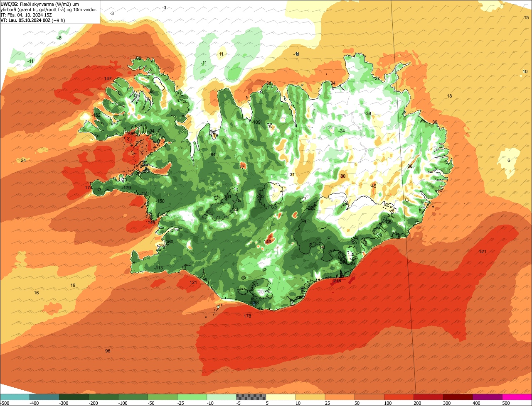This screenshot has width=532, height=406.
Task: Click the map value '-109'
Action: tap(256, 122)
